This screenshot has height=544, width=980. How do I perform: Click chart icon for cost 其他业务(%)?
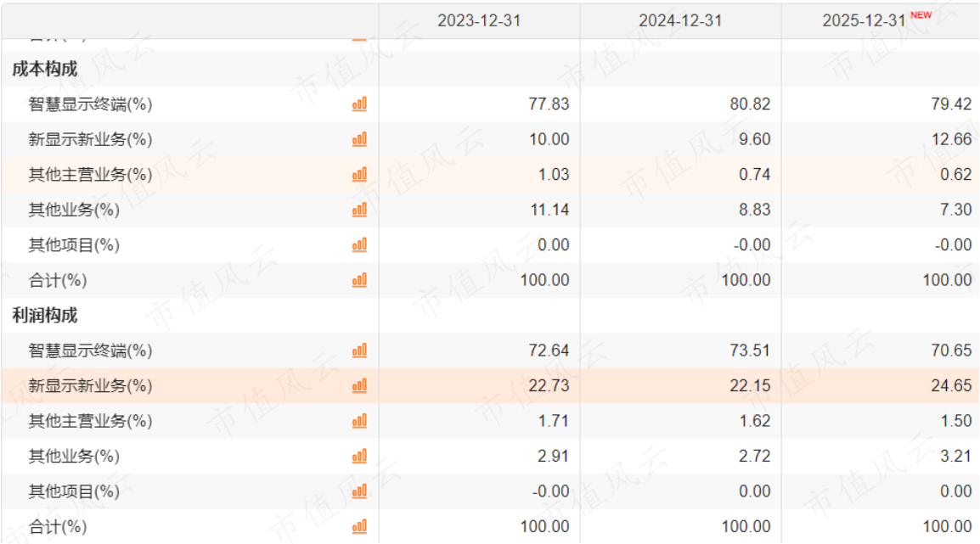point(359,210)
